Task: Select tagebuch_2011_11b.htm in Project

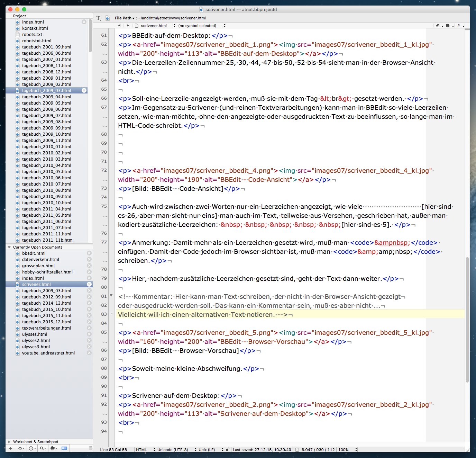Action: coord(47,240)
